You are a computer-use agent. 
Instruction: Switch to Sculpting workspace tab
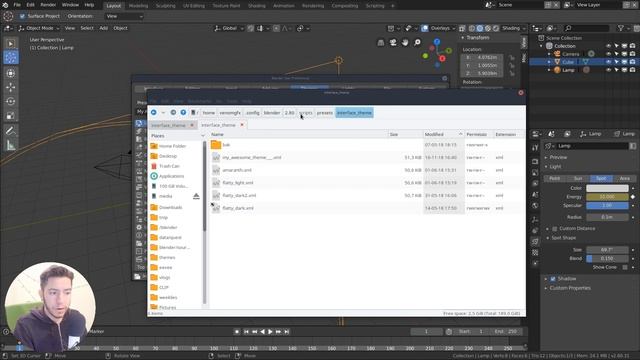(x=165, y=6)
